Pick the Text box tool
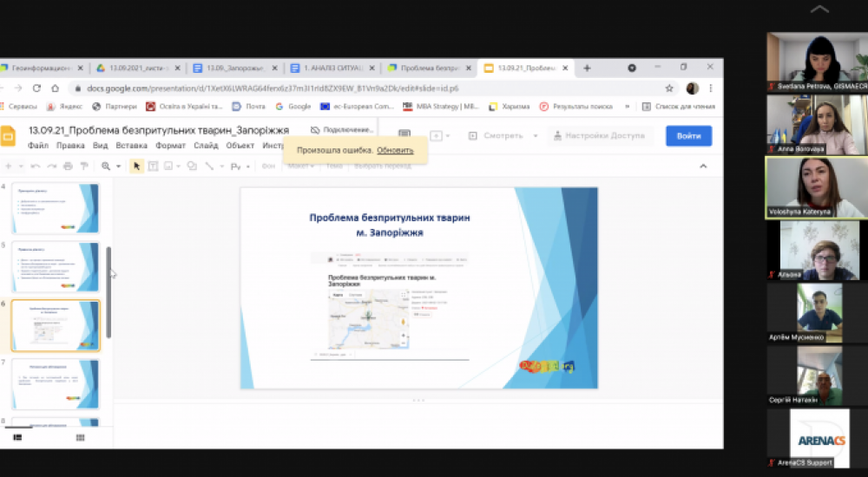Viewport: 868px width, 477px height. click(153, 166)
